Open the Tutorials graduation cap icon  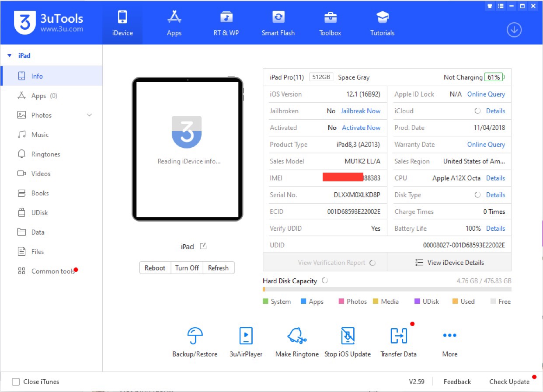(x=383, y=17)
